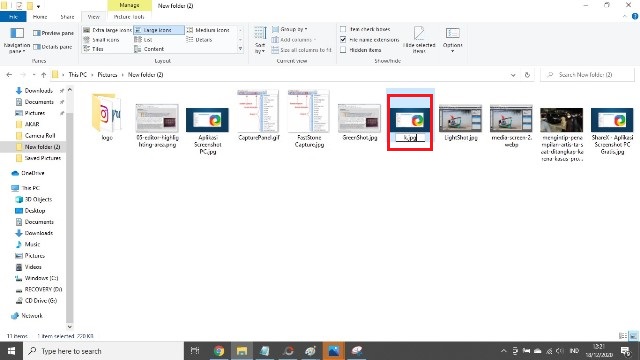Enable Item check boxes
640x360 pixels.
pos(343,29)
